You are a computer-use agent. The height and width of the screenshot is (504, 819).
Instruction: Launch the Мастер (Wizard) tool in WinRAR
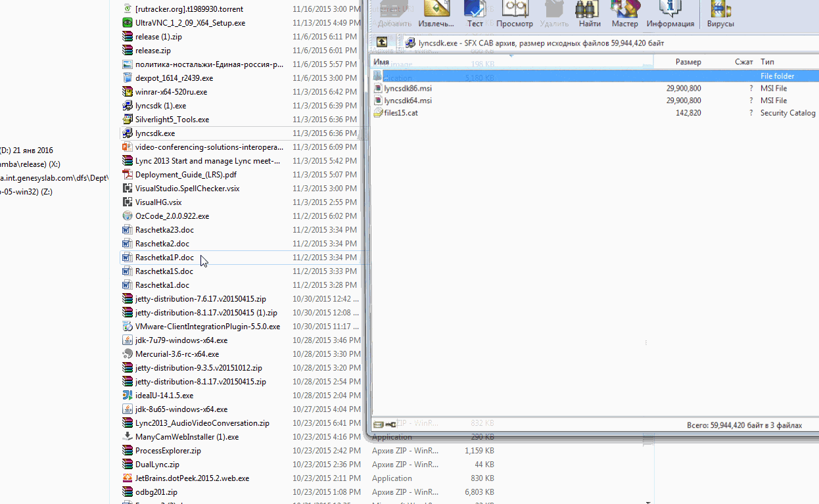[x=624, y=14]
